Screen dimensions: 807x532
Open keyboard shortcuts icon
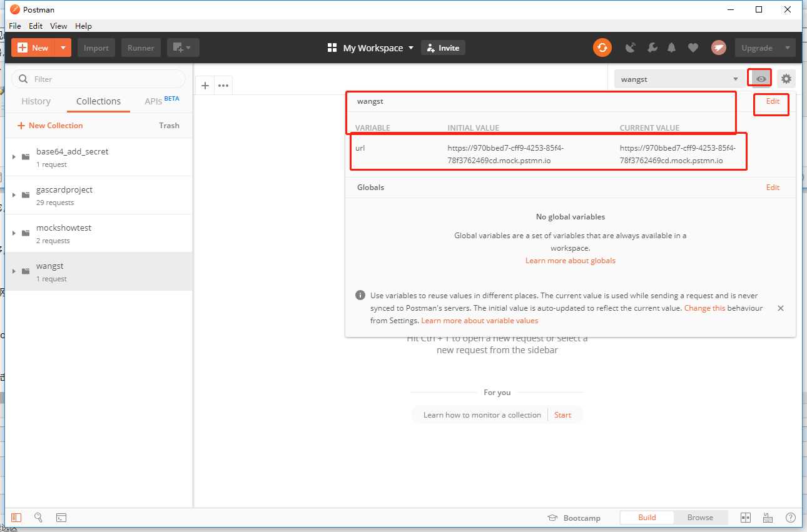pos(768,518)
